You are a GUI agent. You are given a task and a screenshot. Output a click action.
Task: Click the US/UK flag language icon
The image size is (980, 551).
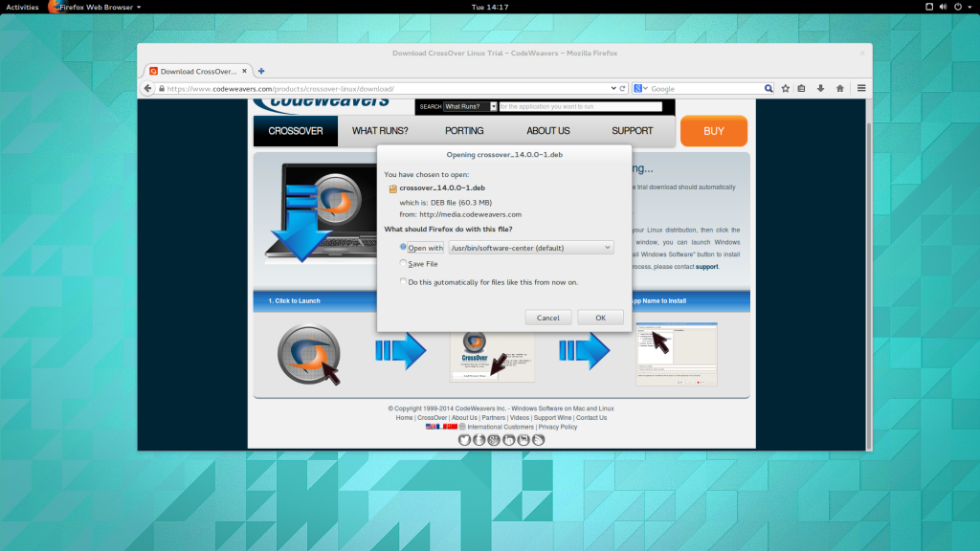coord(431,427)
